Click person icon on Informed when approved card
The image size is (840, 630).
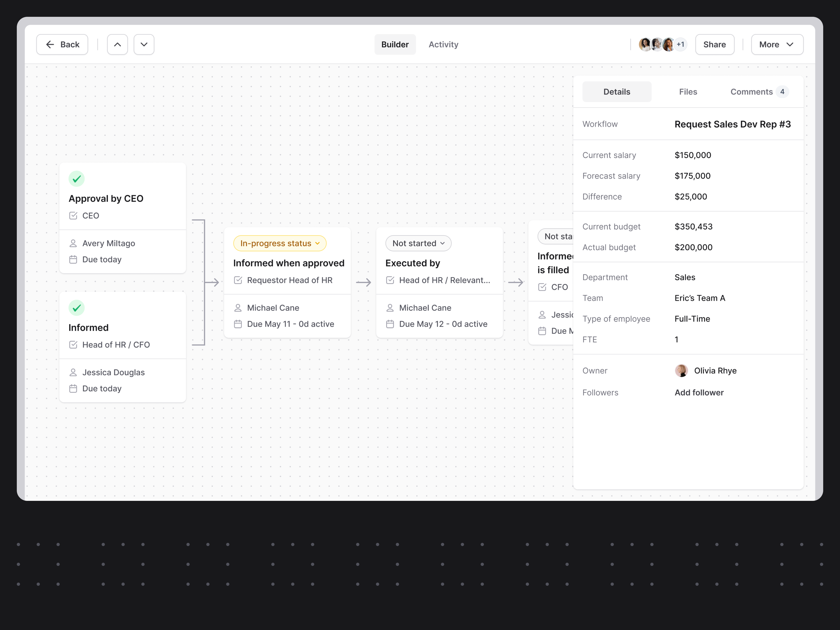coord(238,308)
